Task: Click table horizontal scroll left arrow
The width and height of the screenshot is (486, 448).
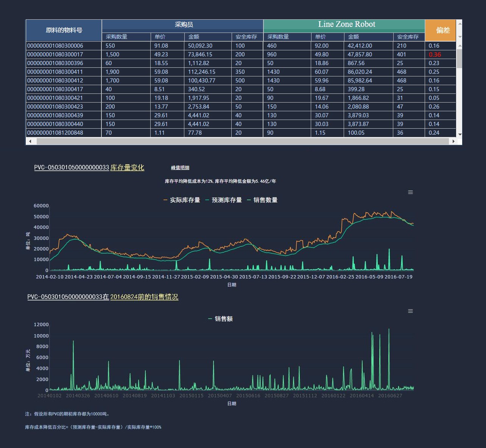Action: (x=30, y=141)
